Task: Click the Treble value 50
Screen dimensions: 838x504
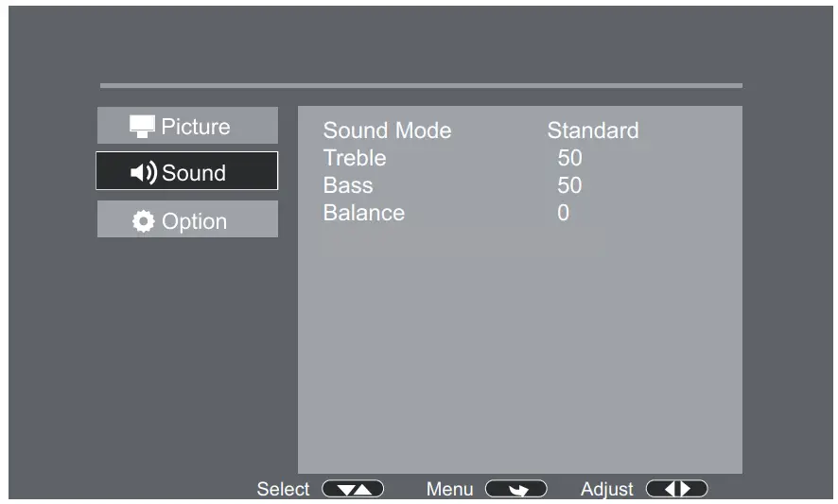Action: 569,158
